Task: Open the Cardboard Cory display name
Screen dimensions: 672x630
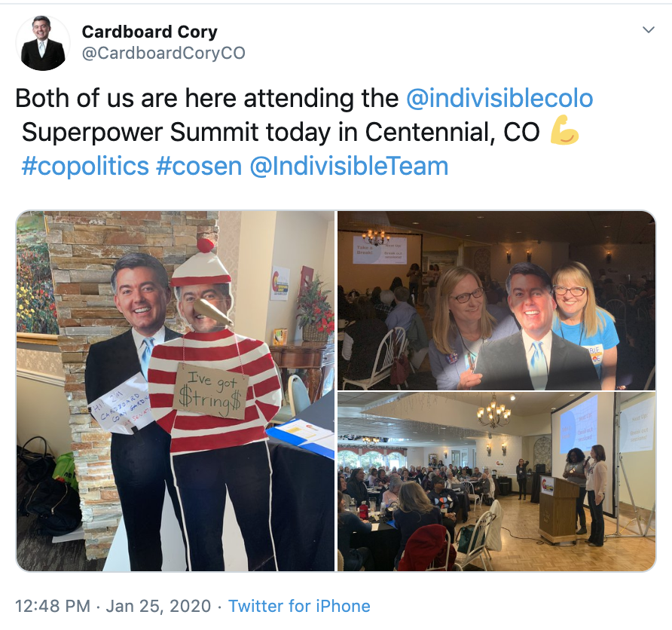Action: tap(150, 32)
